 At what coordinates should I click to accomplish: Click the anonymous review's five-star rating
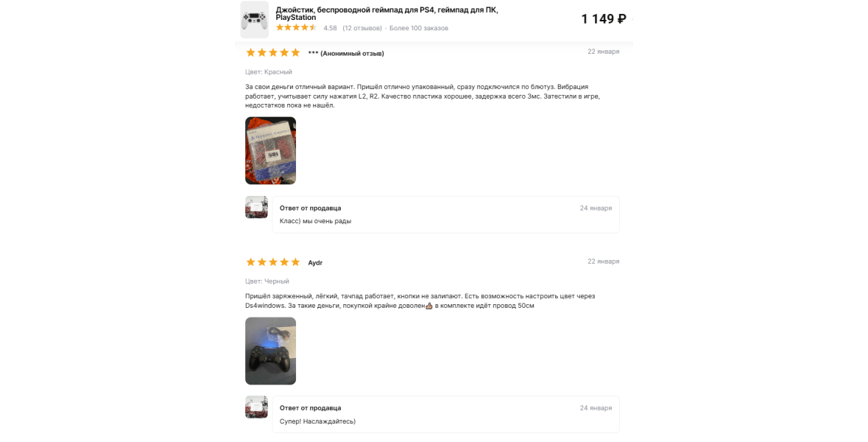[273, 52]
